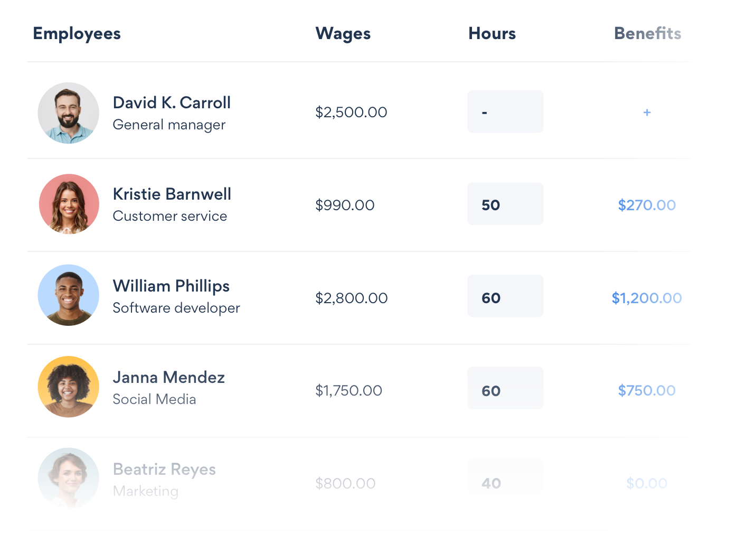Activate Janna Mendez's benefits amount

646,390
